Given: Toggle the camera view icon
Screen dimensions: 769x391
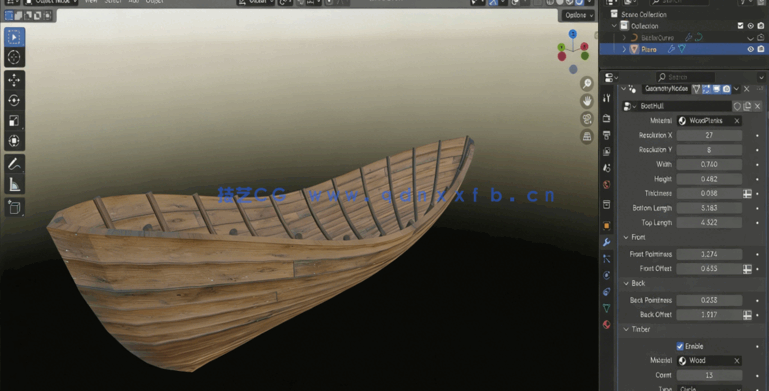Looking at the screenshot, I should (587, 119).
